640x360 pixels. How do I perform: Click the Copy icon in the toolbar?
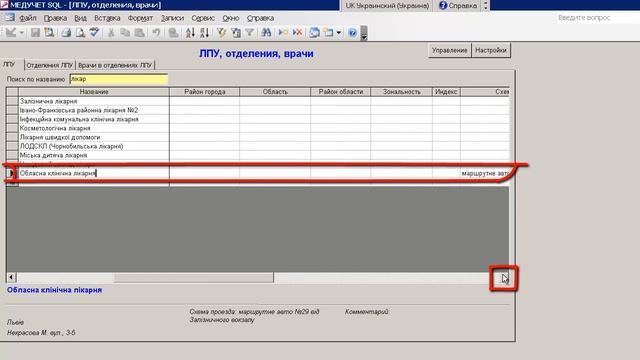click(125, 33)
